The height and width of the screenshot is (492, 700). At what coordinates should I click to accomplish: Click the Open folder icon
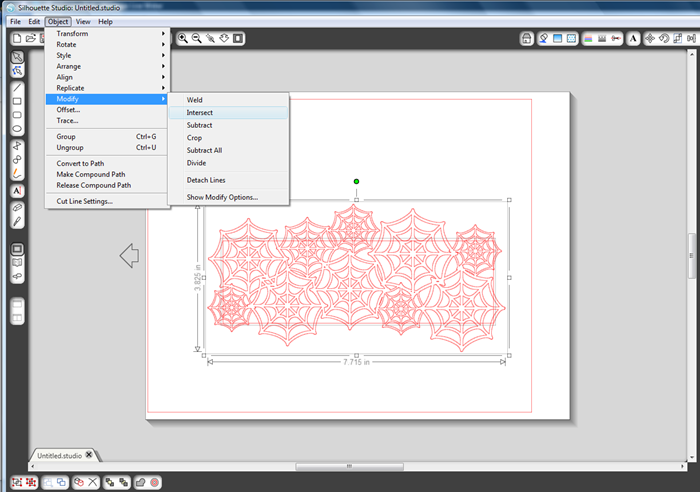coord(30,38)
